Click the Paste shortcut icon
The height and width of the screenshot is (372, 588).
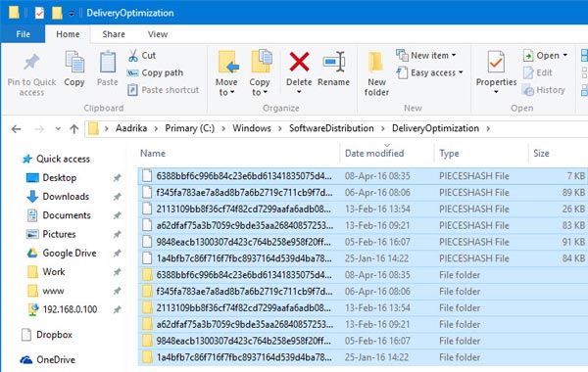(132, 90)
